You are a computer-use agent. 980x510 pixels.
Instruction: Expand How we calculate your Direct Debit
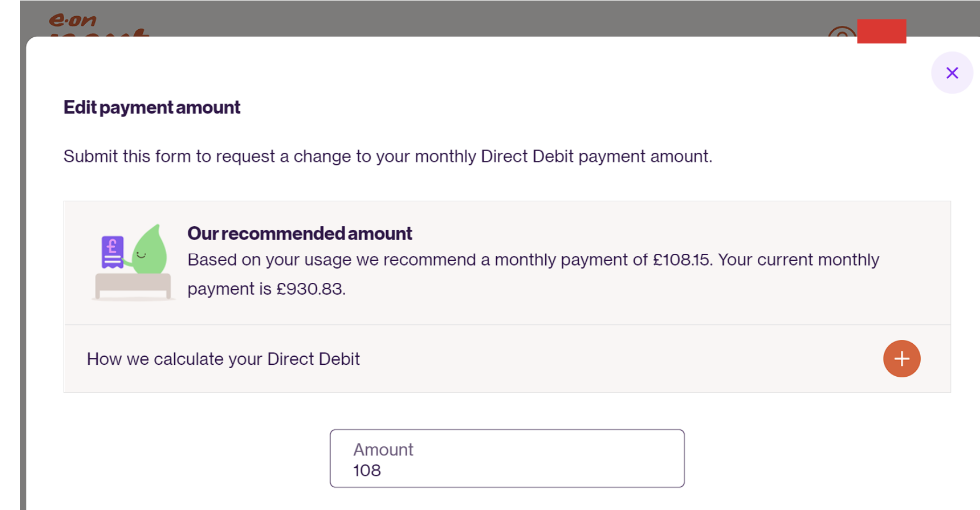pos(507,359)
